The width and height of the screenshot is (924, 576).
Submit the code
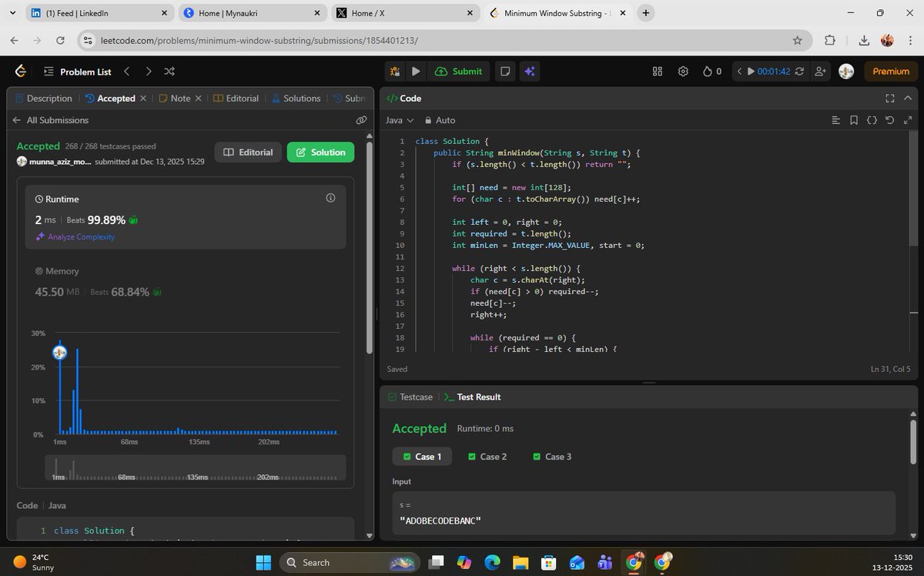pyautogui.click(x=459, y=71)
